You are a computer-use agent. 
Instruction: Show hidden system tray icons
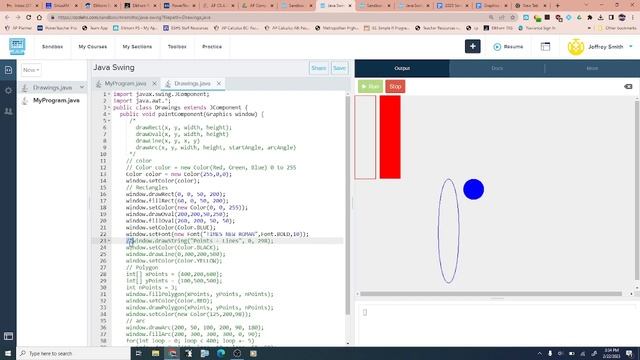coord(540,353)
